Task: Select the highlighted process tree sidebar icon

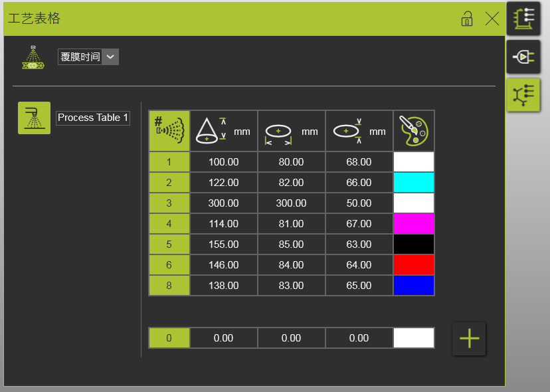Action: click(523, 94)
